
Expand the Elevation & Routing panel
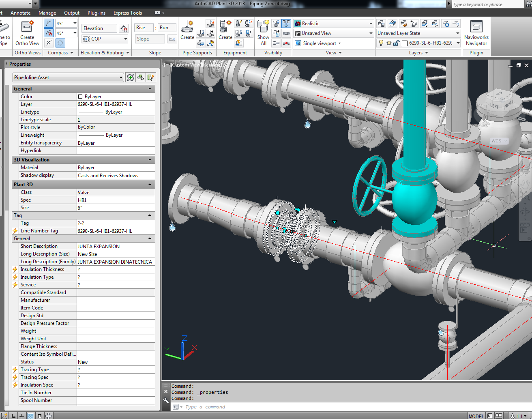click(x=105, y=53)
